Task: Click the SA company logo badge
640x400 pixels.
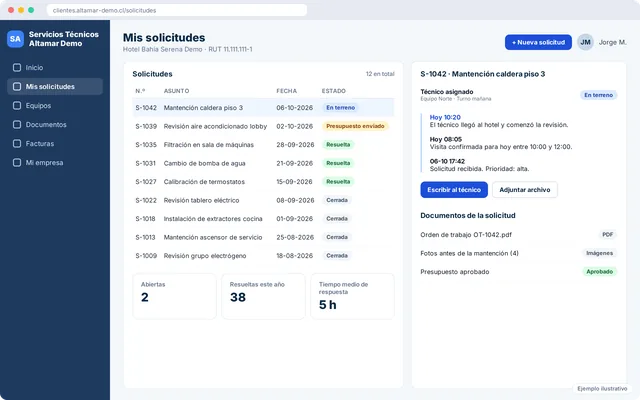Action: tap(16, 39)
